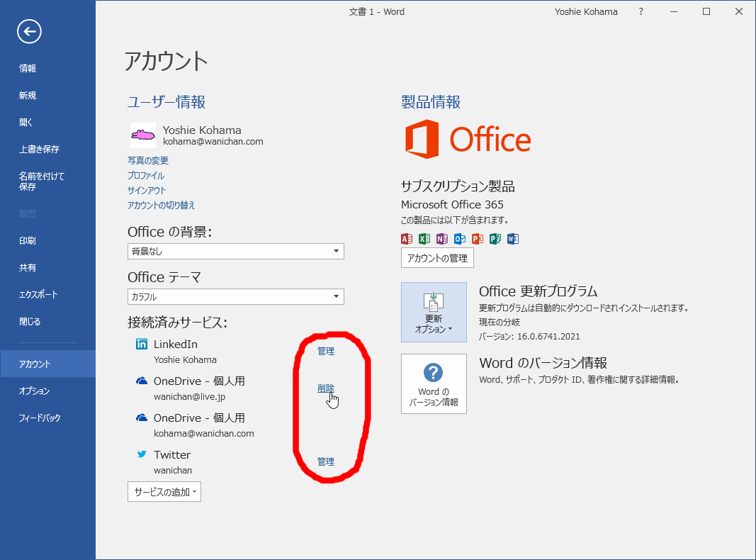This screenshot has height=560, width=756.
Task: Click the OneNote app icon
Action: click(x=442, y=239)
